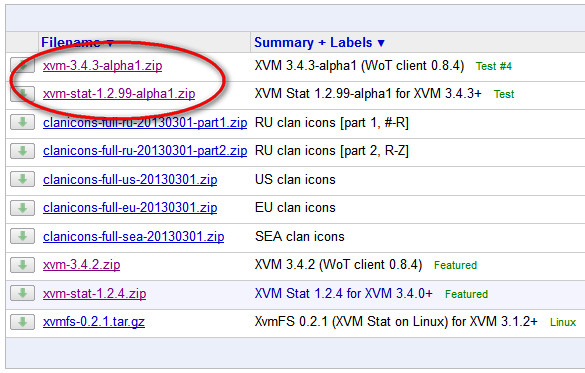The image size is (585, 373).
Task: Click summary 'RU clan icons [part 2, R-Z]'
Action: [332, 151]
